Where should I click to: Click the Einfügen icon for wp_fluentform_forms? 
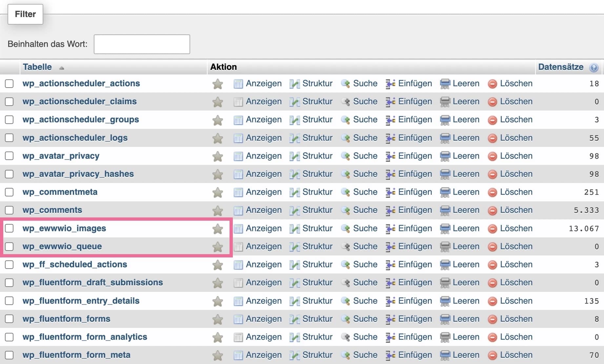[390, 319]
